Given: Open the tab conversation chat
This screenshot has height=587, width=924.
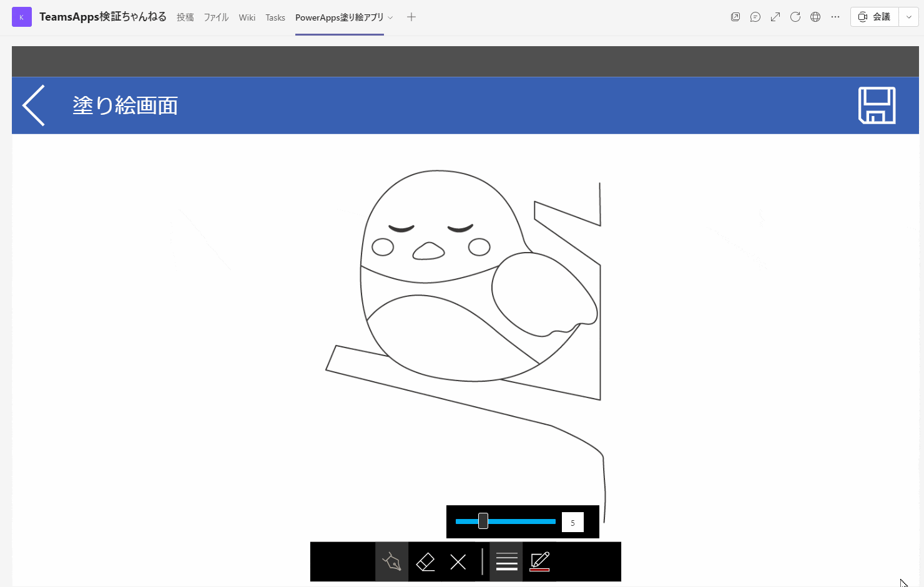Looking at the screenshot, I should tap(755, 17).
